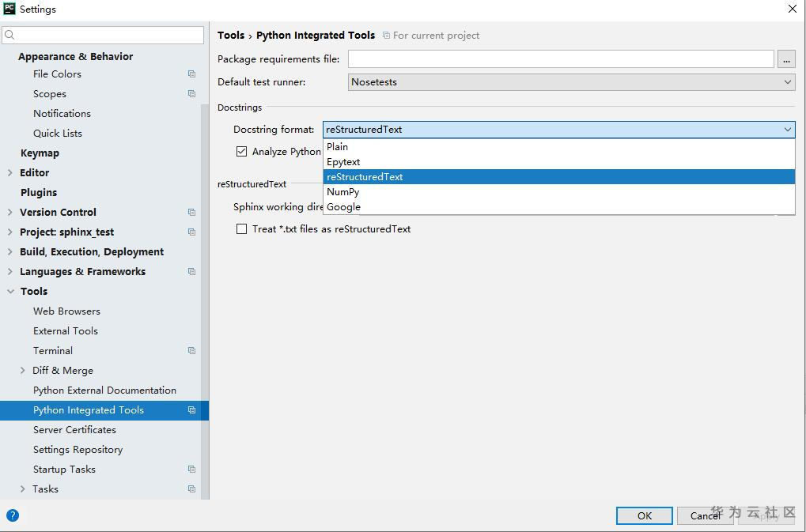Click the search magnifier icon in settings
This screenshot has height=532, width=806.
[10, 35]
